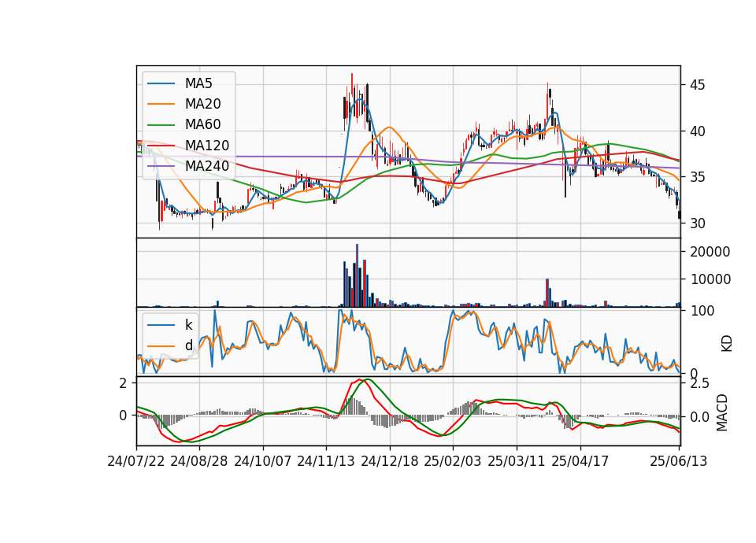Click the date label 24/10/07
Viewport: 756px width, 543px height.
[x=263, y=461]
